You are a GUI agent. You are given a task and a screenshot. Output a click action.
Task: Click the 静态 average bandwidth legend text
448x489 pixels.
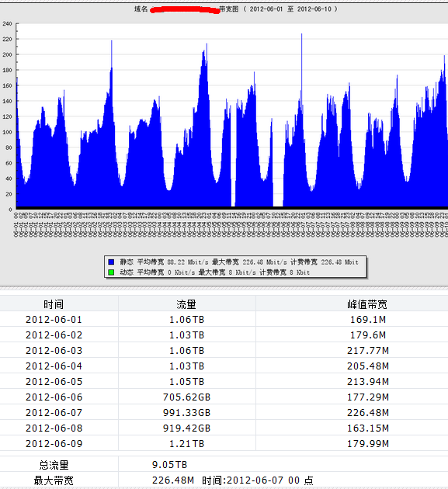pos(141,262)
